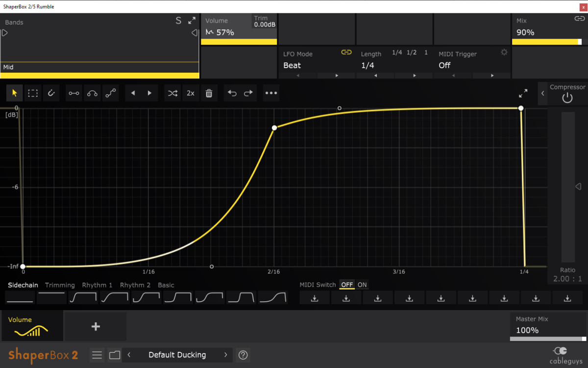588x368 pixels.
Task: Decrease Length with its left arrow
Action: pyautogui.click(x=376, y=76)
